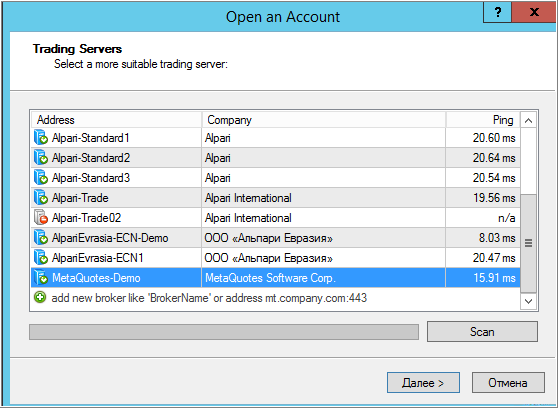Click the server icon beside AlpariEvrasia-ECN-Demo
The height and width of the screenshot is (408, 558).
pyautogui.click(x=41, y=237)
